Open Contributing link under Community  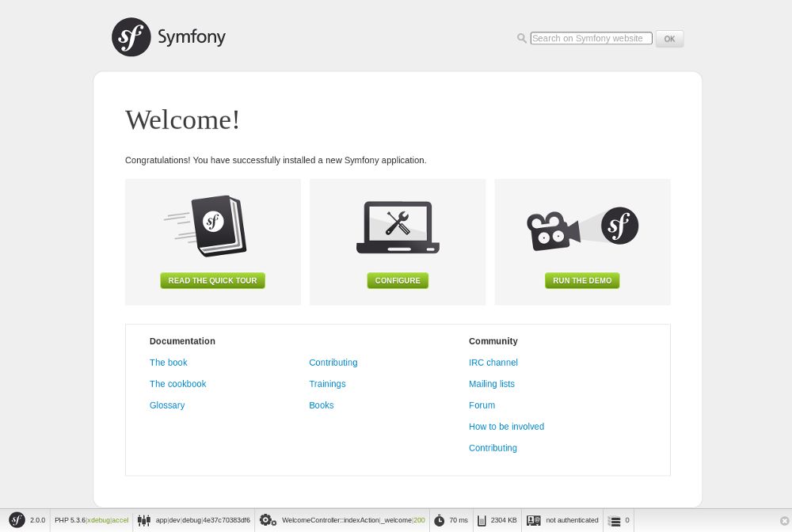point(493,448)
